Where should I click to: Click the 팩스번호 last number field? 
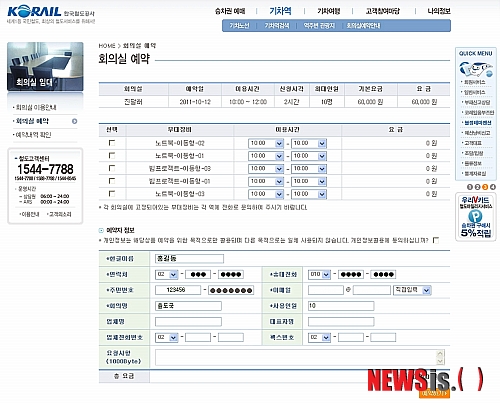coord(383,337)
